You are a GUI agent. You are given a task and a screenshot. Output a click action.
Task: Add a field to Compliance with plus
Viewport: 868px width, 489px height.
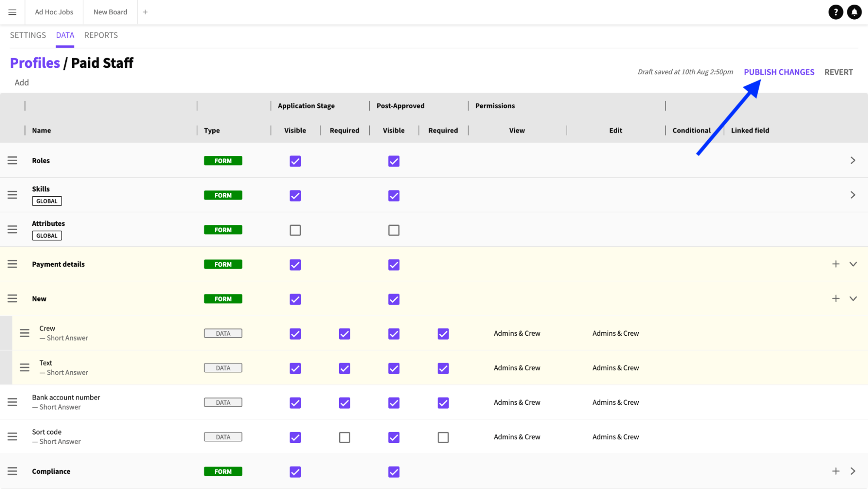point(835,471)
